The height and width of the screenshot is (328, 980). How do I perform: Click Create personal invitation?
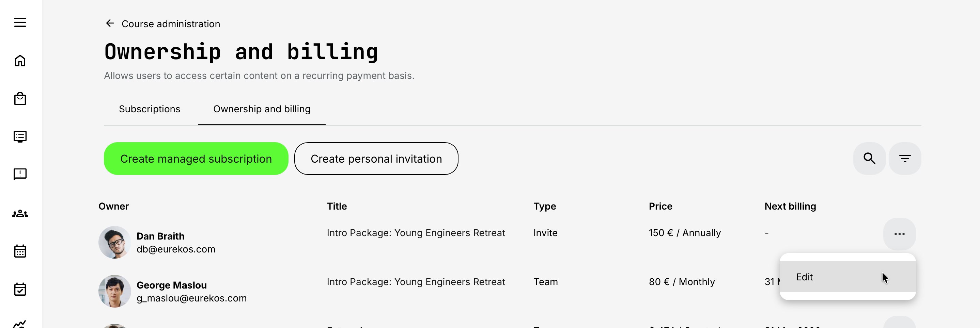pos(376,159)
